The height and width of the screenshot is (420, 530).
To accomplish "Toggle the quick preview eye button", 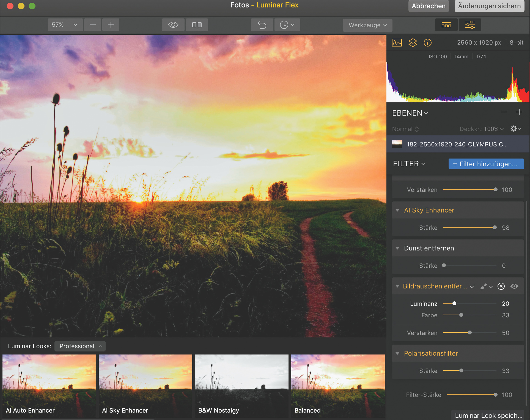I will click(173, 25).
